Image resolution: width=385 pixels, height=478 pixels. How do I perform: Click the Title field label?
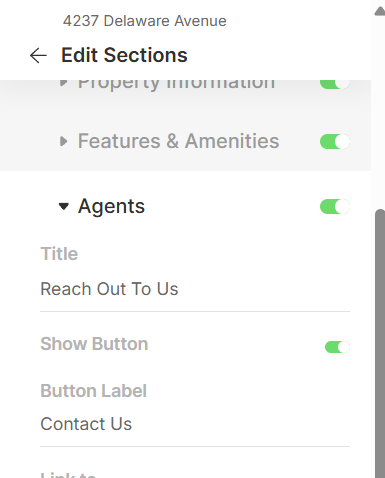(x=59, y=254)
